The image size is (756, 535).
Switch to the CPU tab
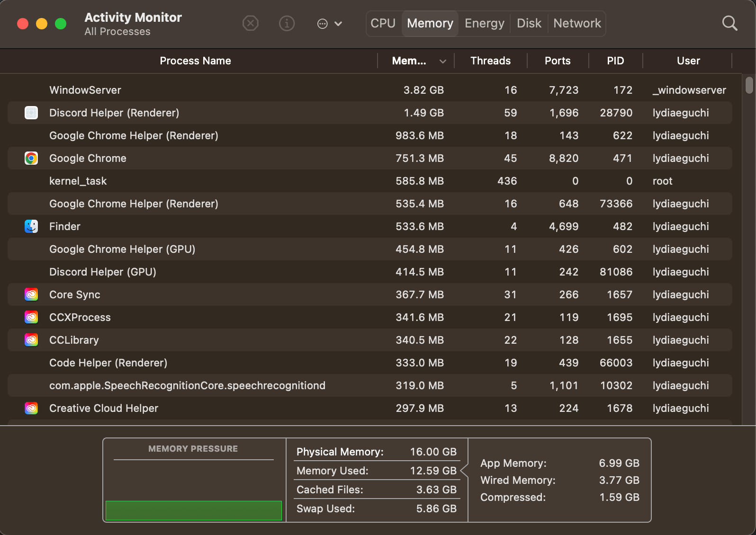click(383, 23)
